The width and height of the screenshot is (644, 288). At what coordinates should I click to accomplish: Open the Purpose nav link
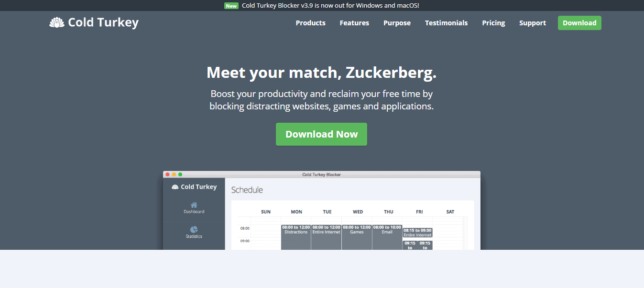[397, 23]
